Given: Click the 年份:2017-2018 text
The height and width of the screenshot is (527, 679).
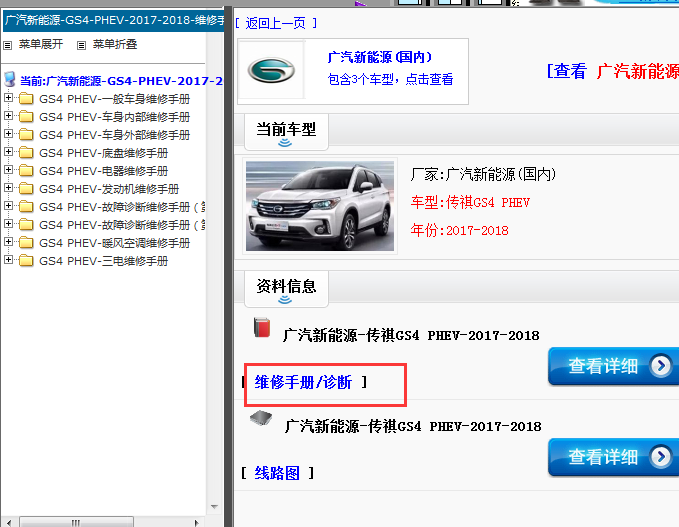Looking at the screenshot, I should tap(459, 230).
